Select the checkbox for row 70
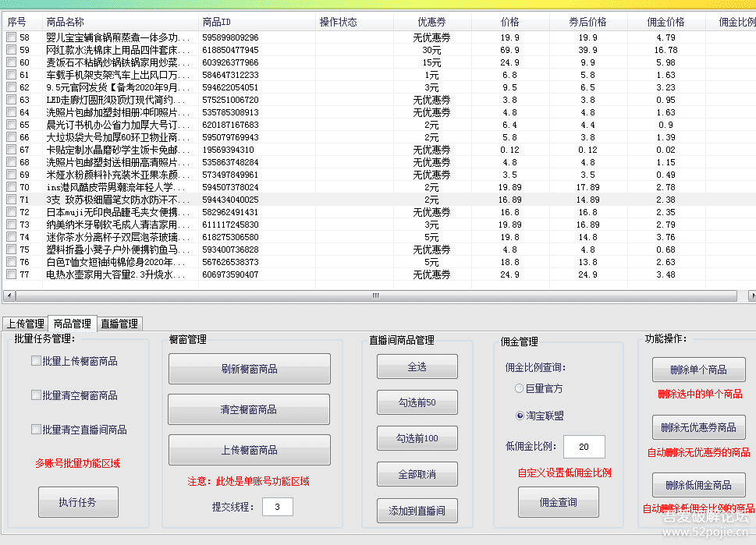 point(11,187)
